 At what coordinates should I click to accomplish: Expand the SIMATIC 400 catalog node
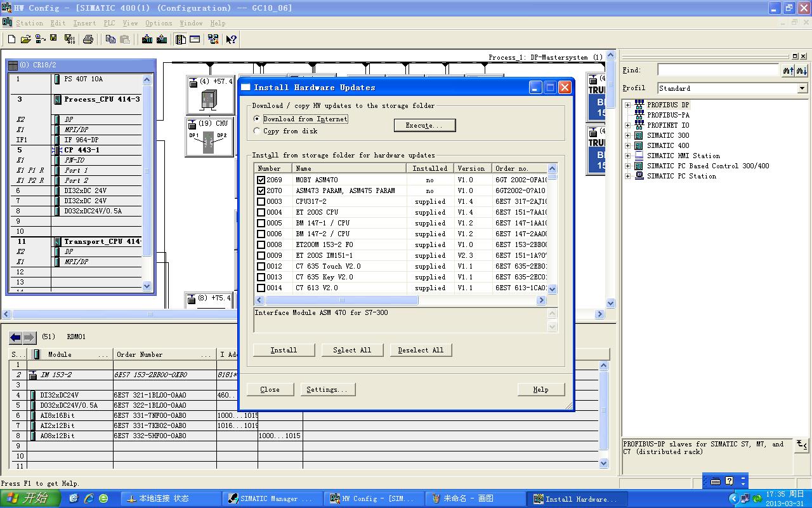(x=627, y=145)
